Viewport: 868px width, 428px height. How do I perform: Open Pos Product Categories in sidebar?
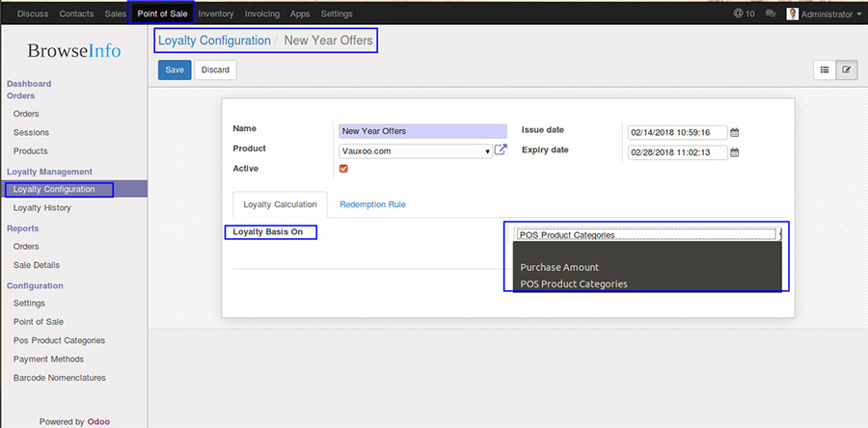[59, 340]
